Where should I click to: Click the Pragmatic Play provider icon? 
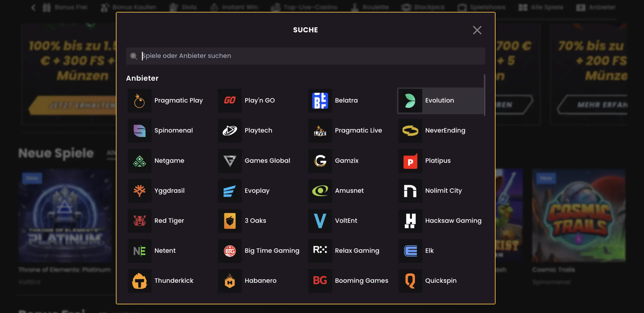(x=139, y=101)
